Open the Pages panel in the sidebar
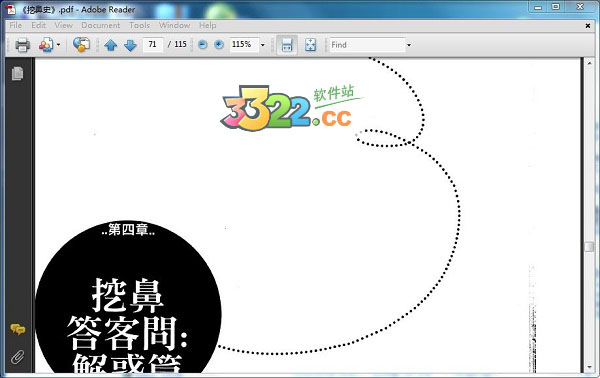Image resolution: width=600 pixels, height=378 pixels. pyautogui.click(x=17, y=73)
